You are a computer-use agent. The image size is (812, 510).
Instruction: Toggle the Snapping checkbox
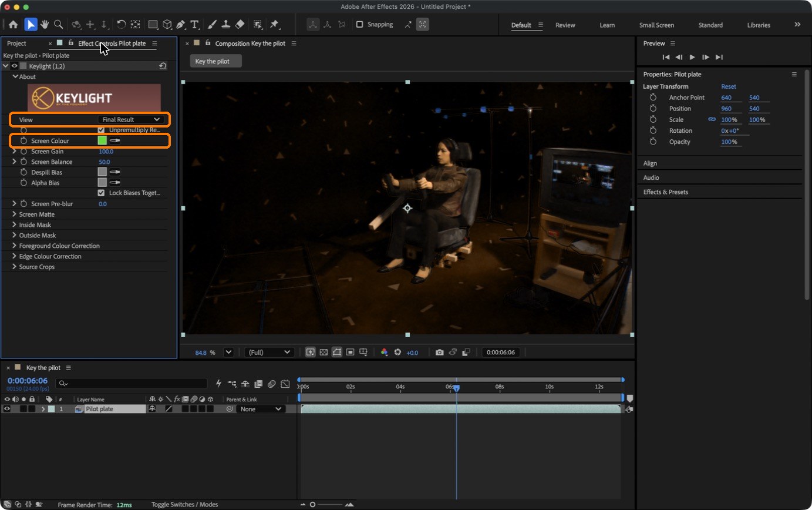click(x=359, y=25)
